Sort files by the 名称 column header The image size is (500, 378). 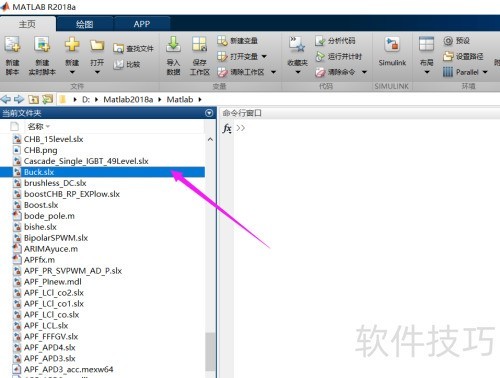pos(36,127)
